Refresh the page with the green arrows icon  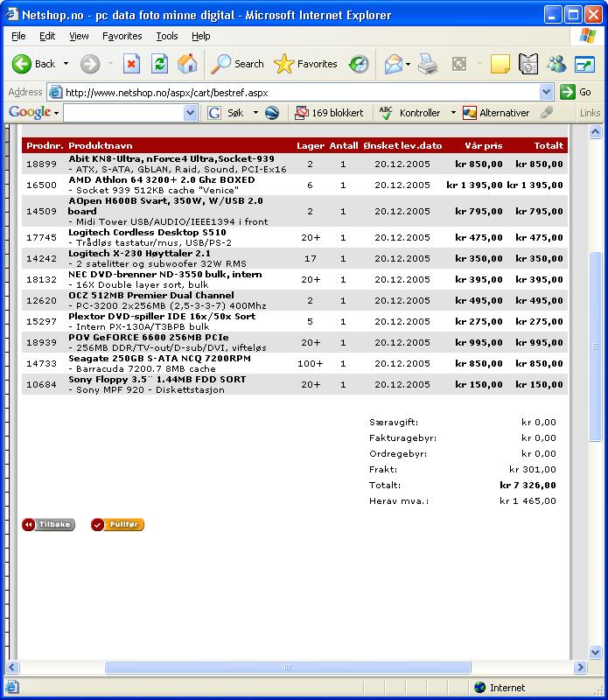click(159, 64)
